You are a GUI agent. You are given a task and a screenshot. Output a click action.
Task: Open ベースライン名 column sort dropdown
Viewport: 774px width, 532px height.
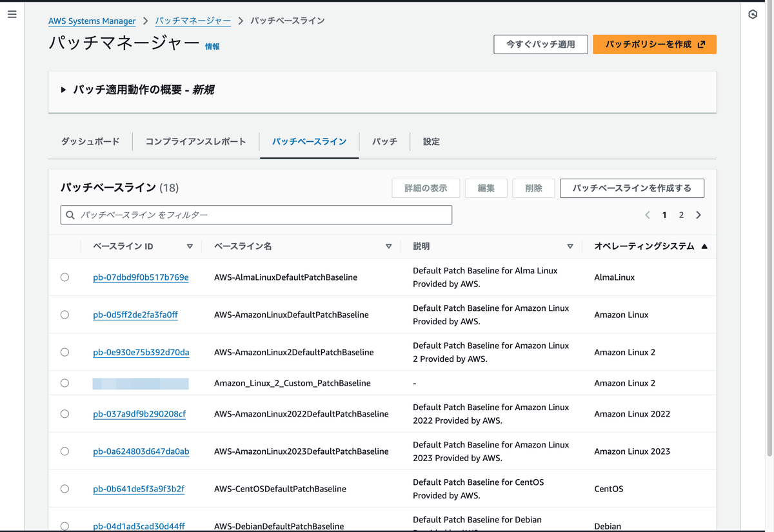coord(388,246)
